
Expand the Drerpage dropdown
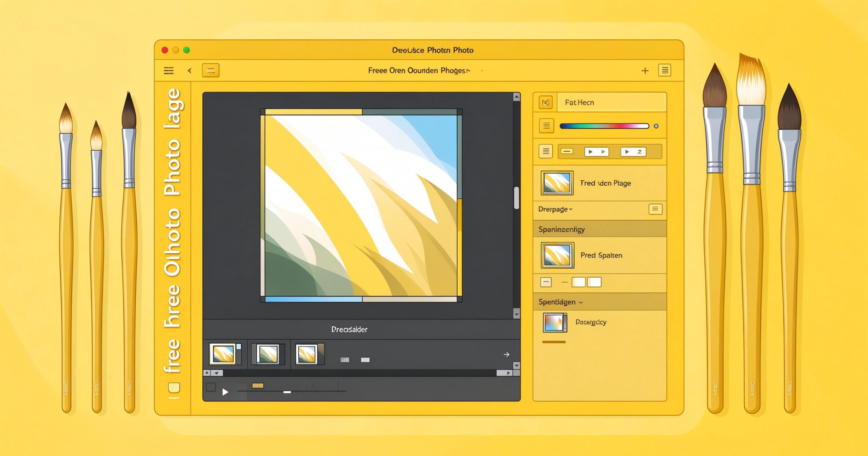pyautogui.click(x=555, y=209)
